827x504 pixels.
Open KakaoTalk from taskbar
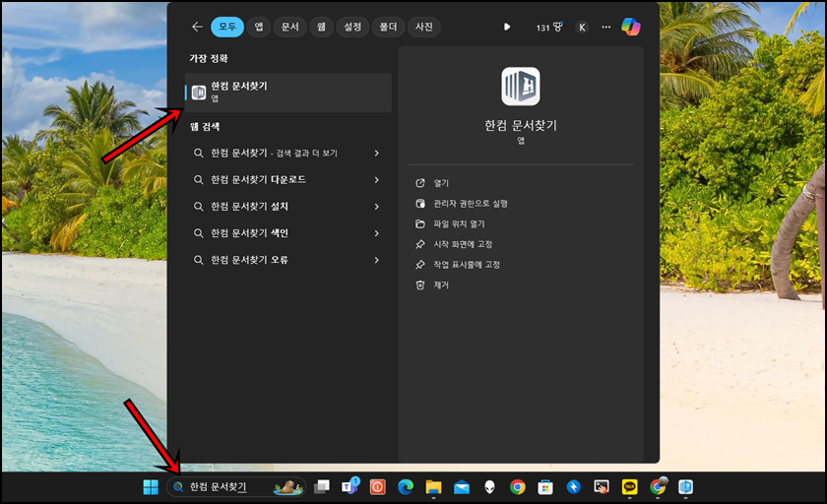[630, 487]
